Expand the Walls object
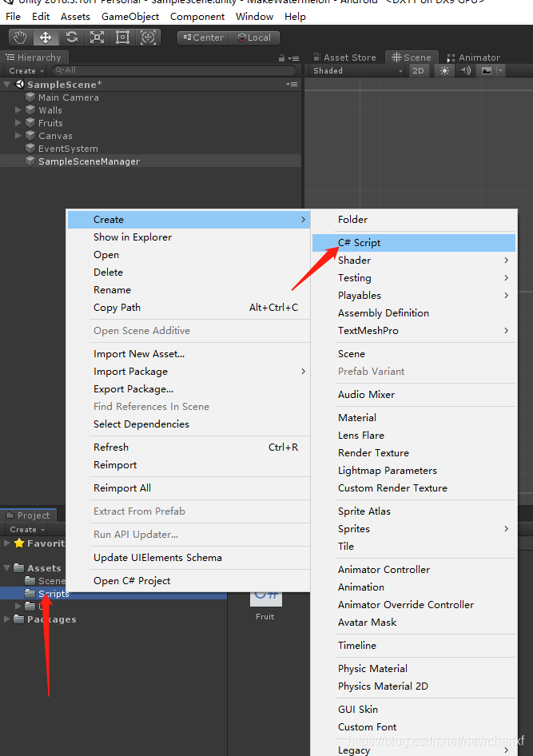This screenshot has height=756, width=533. point(18,110)
